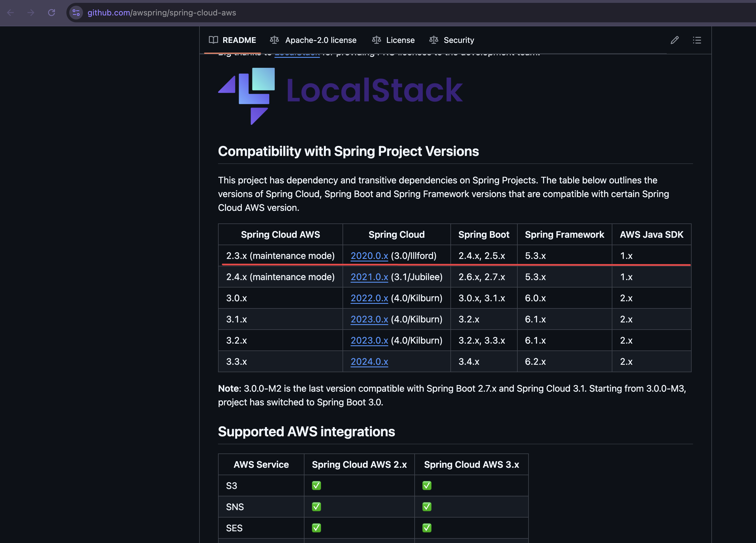Open site information icon in address bar
This screenshot has height=543, width=756.
(76, 13)
